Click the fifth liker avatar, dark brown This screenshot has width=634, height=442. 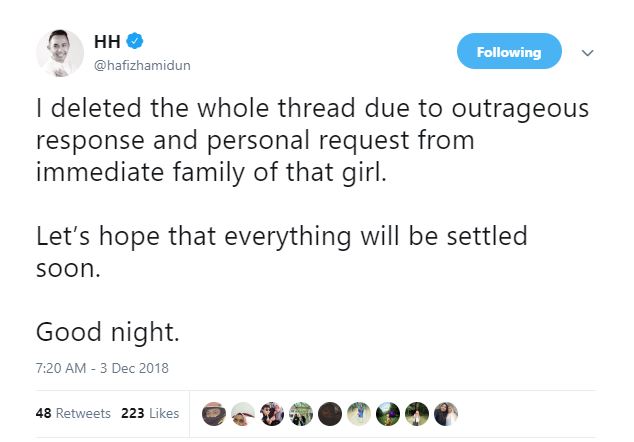(x=330, y=414)
